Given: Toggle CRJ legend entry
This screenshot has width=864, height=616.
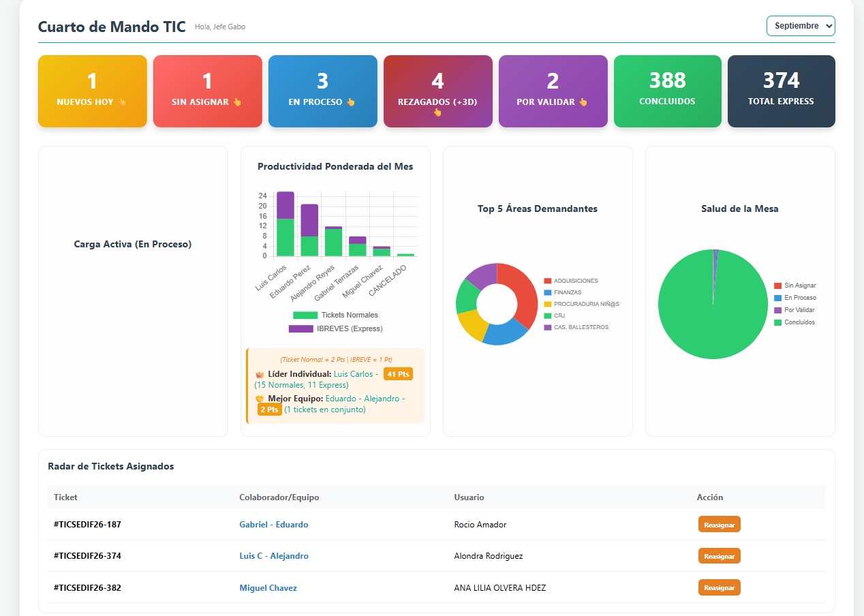Looking at the screenshot, I should tap(554, 315).
